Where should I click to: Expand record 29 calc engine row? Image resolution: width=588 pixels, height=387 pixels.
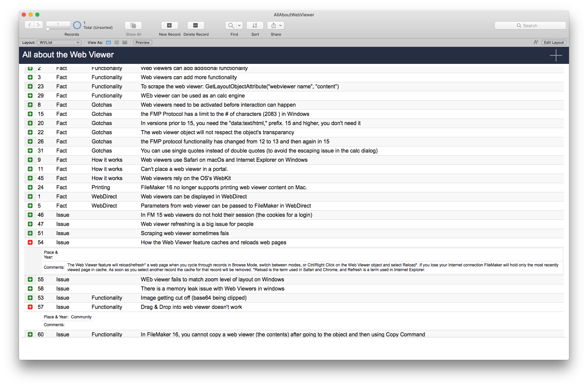click(30, 96)
